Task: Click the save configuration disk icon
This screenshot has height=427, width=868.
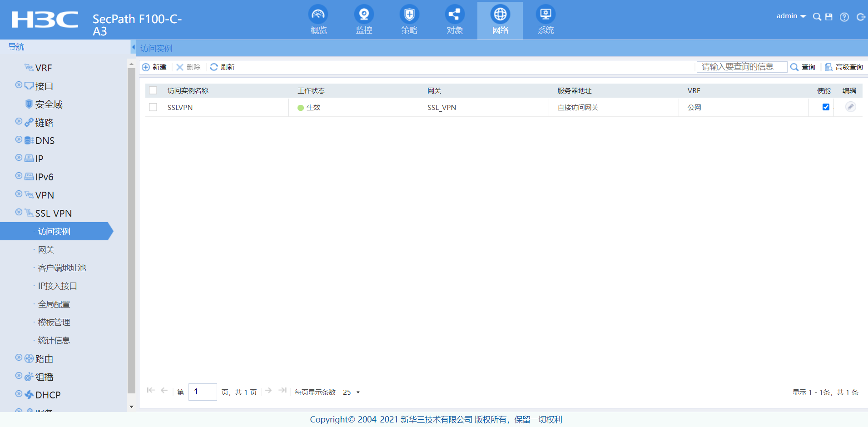Action: coord(829,17)
